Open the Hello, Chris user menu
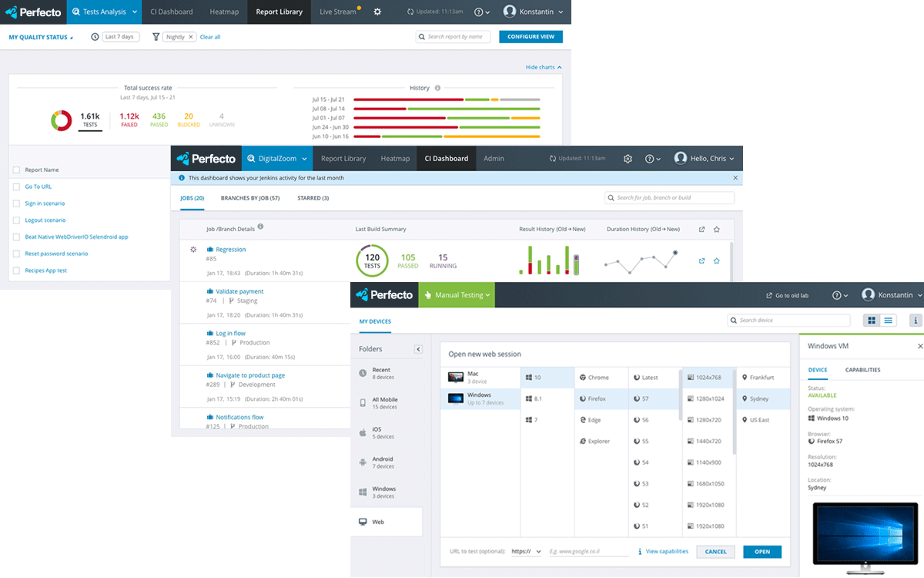The height and width of the screenshot is (578, 924). coord(704,159)
